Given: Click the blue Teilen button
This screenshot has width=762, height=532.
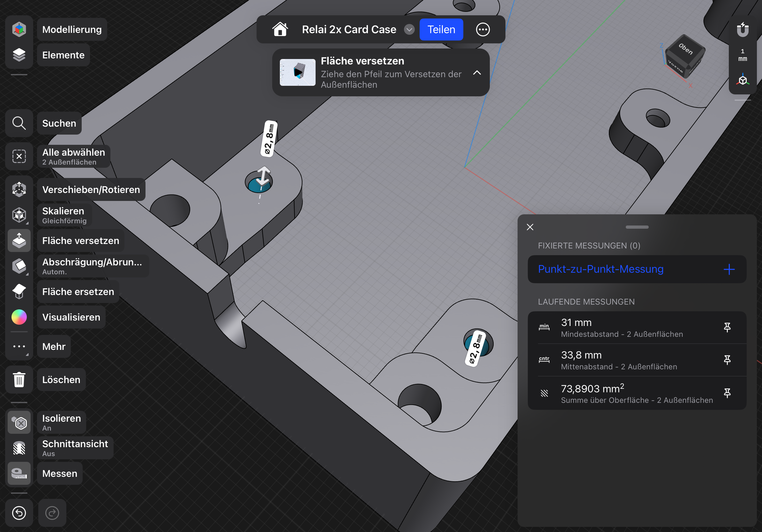Looking at the screenshot, I should point(441,30).
